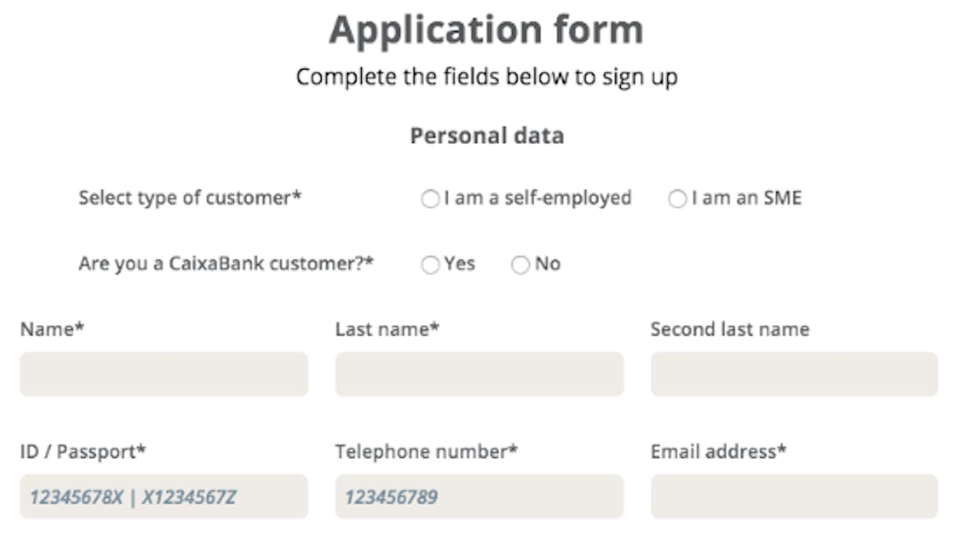
Task: Pick "No" for CaixaBank customer question
Action: (520, 265)
